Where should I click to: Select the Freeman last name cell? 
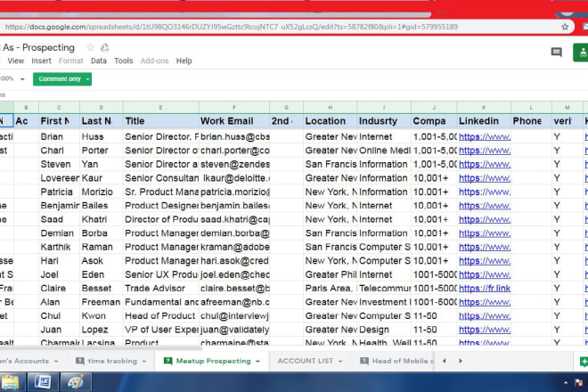click(102, 302)
